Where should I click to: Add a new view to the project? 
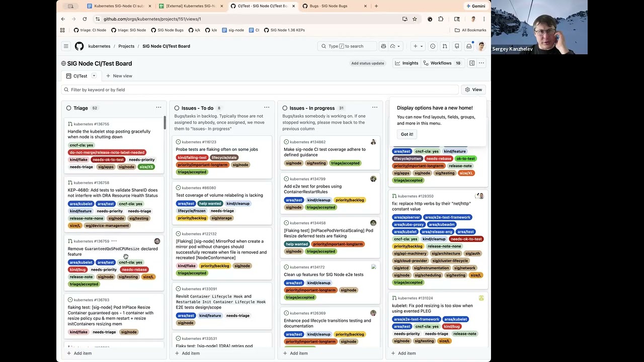(x=119, y=76)
